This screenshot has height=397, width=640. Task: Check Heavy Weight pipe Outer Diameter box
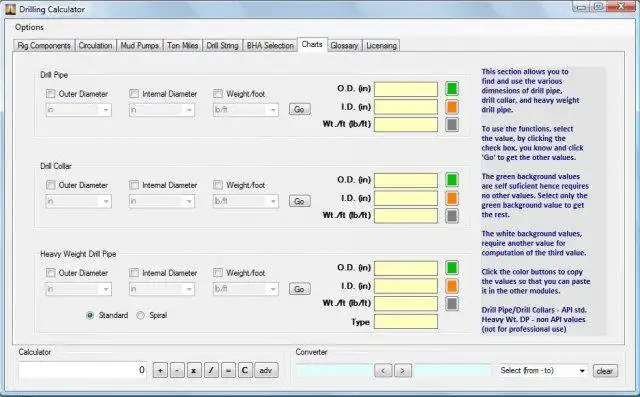pos(51,273)
